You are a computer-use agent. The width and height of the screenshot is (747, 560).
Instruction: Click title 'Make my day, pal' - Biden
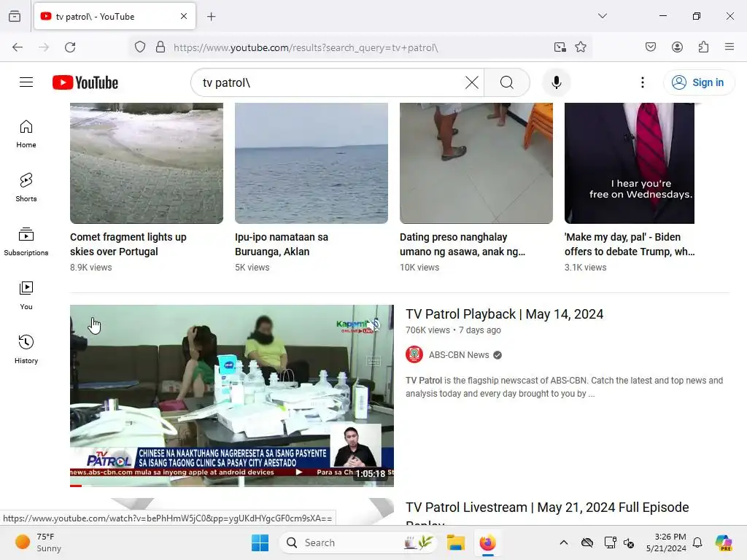pyautogui.click(x=630, y=244)
